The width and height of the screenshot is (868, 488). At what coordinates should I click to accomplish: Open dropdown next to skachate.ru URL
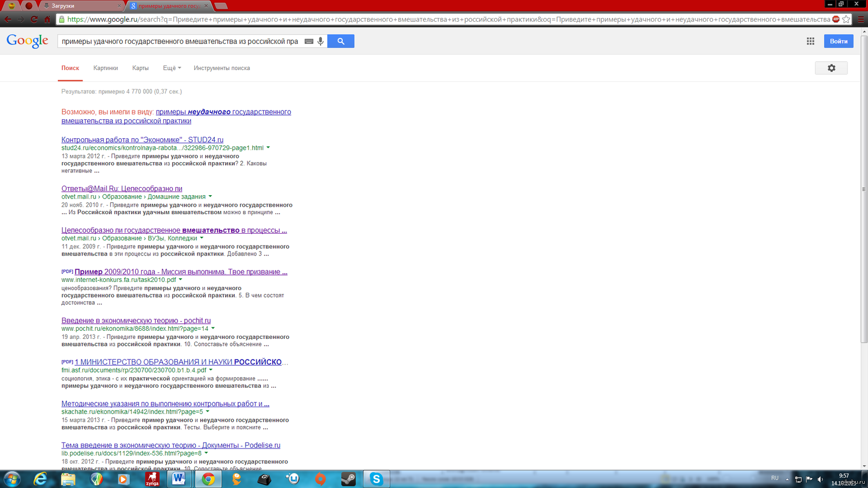click(207, 412)
